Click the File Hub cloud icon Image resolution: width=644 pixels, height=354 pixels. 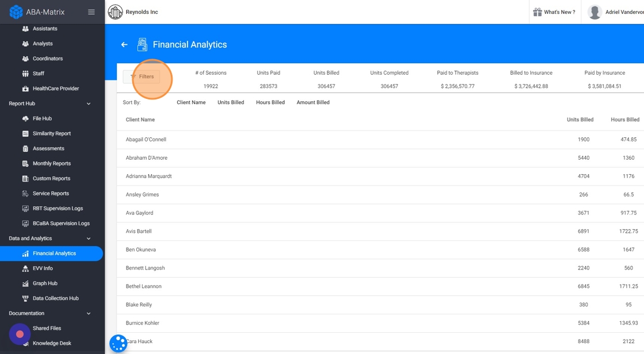click(25, 119)
